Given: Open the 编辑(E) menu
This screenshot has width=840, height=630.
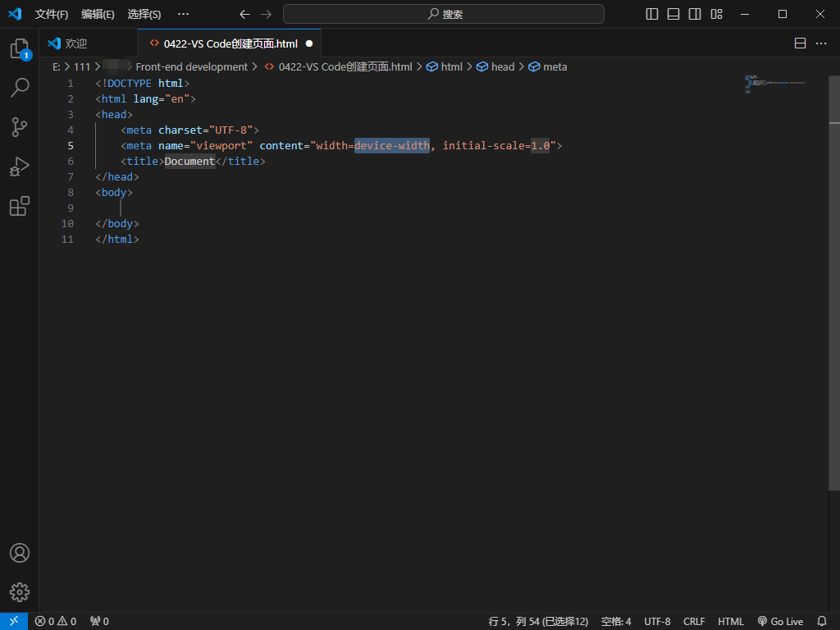Looking at the screenshot, I should (x=98, y=14).
